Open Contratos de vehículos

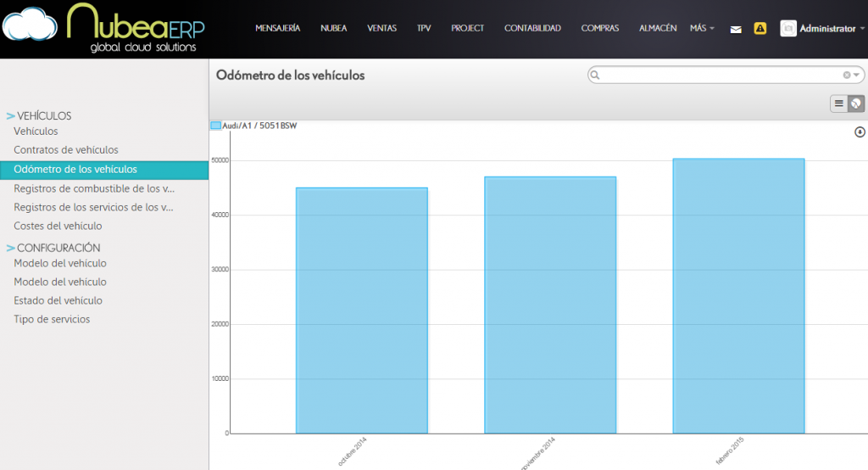coord(66,150)
